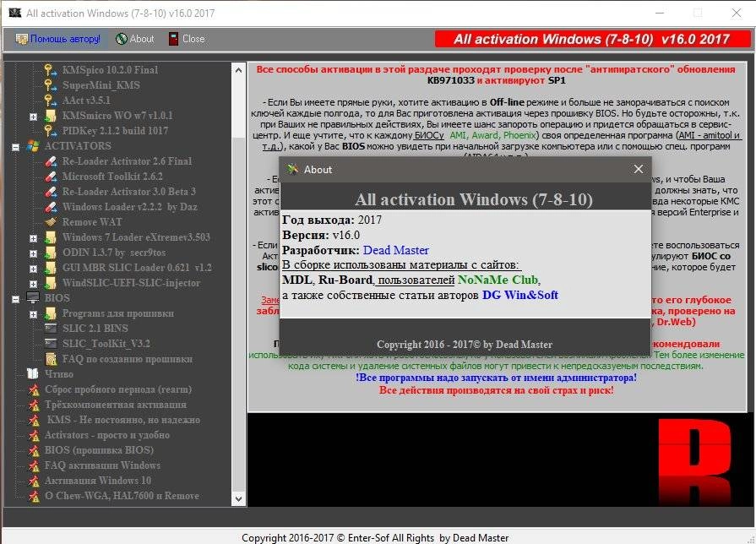
Task: Select FAQ активации Windows tree item
Action: 102,465
